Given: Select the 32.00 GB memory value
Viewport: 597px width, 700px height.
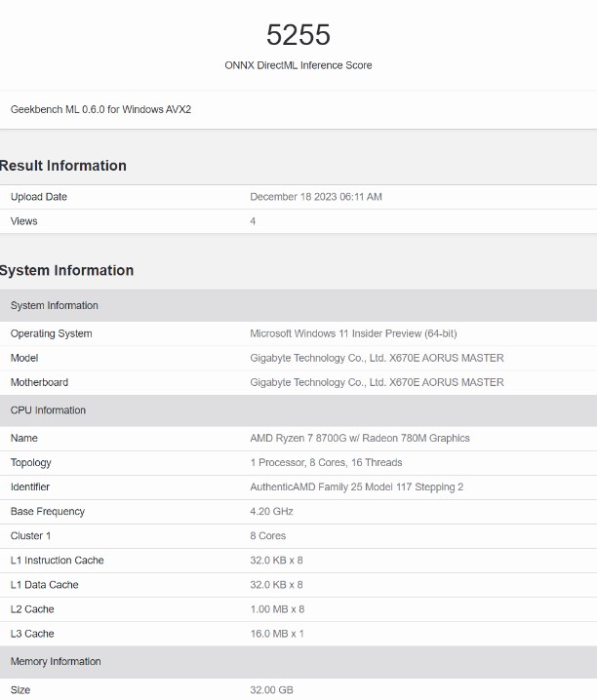Looking at the screenshot, I should pos(271,690).
